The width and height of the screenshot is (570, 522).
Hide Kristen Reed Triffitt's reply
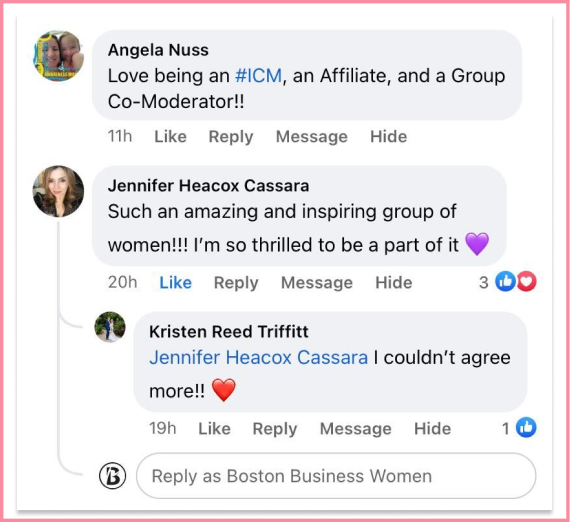[x=432, y=429]
